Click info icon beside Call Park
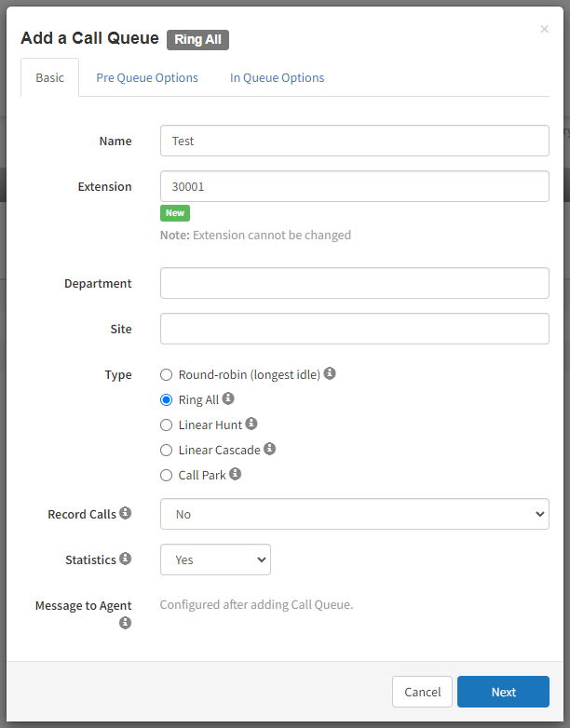 tap(235, 474)
